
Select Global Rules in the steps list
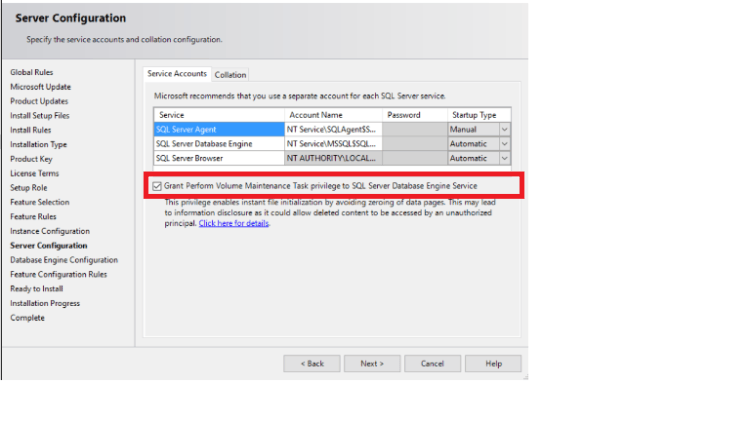pyautogui.click(x=32, y=72)
